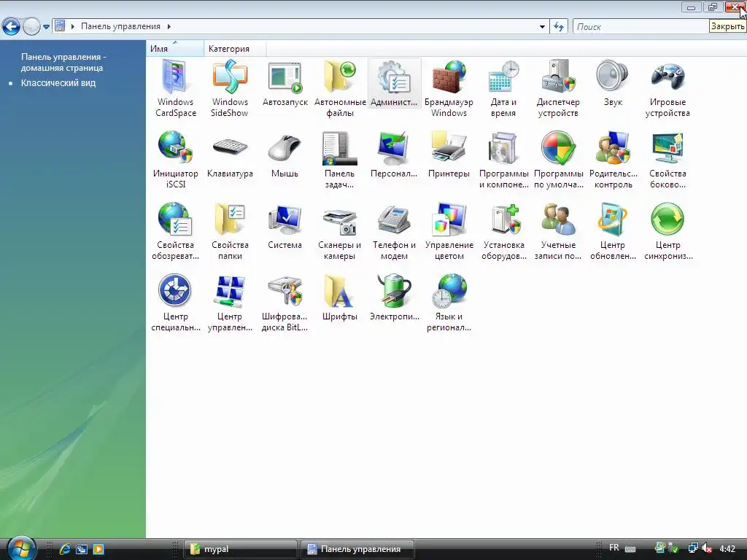This screenshot has width=747, height=560.
Task: Focus the Поиск search field
Action: pos(640,27)
